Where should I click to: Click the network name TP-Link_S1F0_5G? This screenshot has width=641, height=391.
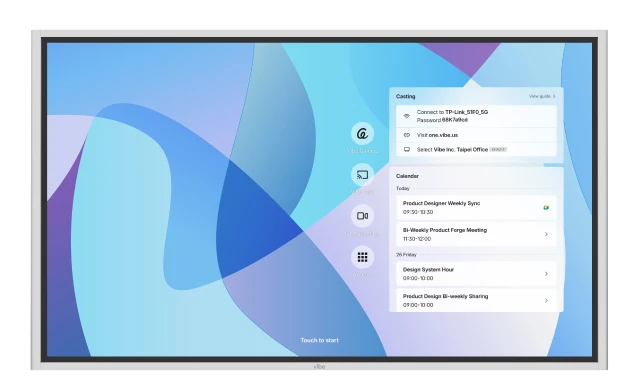(466, 112)
